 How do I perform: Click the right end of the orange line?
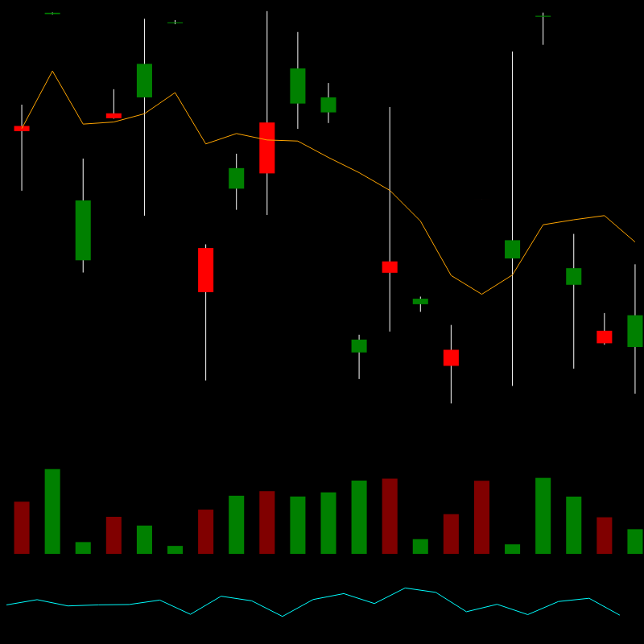click(x=635, y=242)
